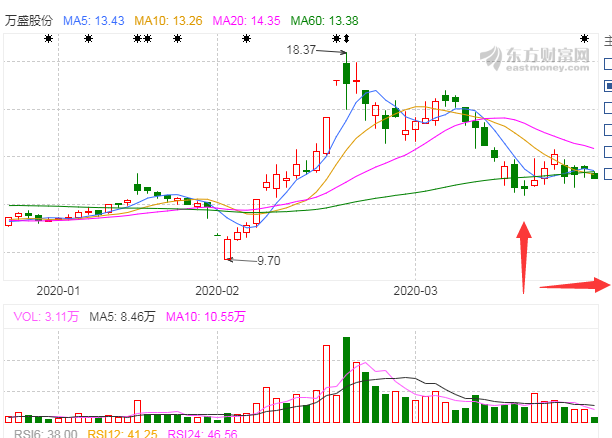Click the RSI6: 38.00 indicator label
Image resolution: width=612 pixels, height=438 pixels.
tap(46, 434)
